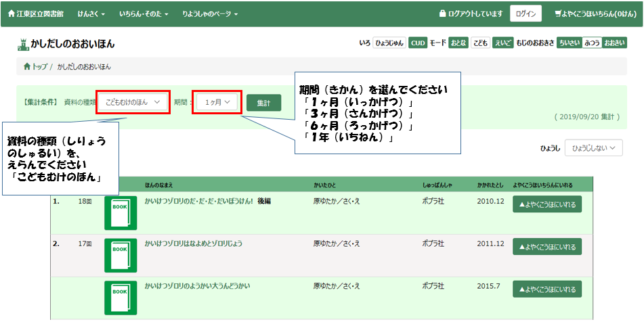
Task: Switch color scheme to CUD
Action: pyautogui.click(x=418, y=43)
